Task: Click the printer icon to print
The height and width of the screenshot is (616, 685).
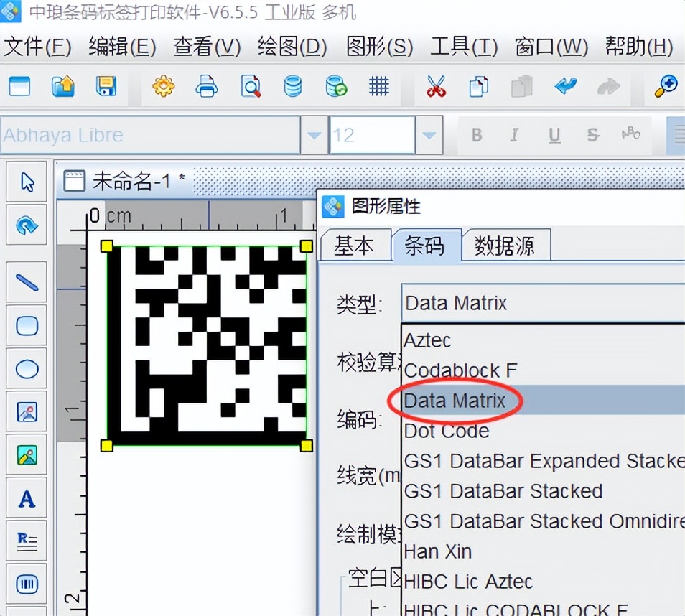Action: (207, 86)
